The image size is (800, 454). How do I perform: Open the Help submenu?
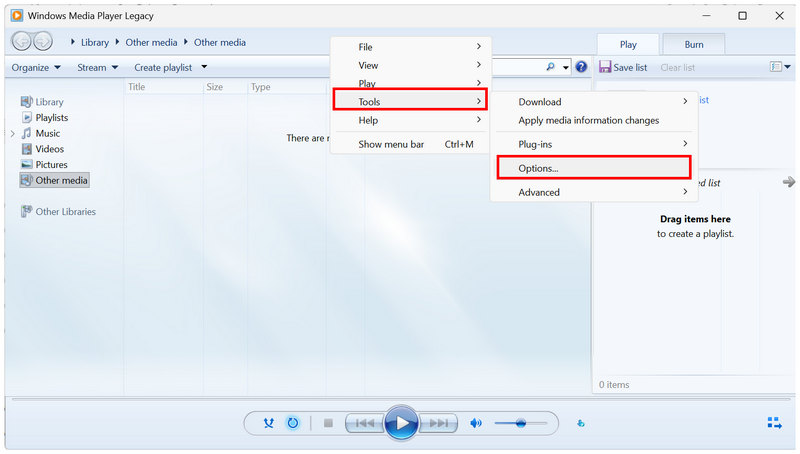point(410,120)
